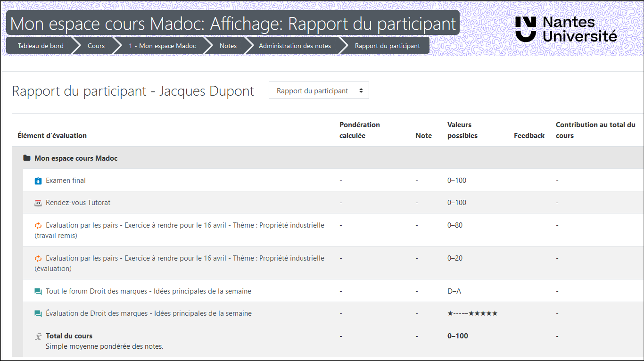This screenshot has width=644, height=361.
Task: Open the Rapport du participant dropdown
Action: coord(319,90)
